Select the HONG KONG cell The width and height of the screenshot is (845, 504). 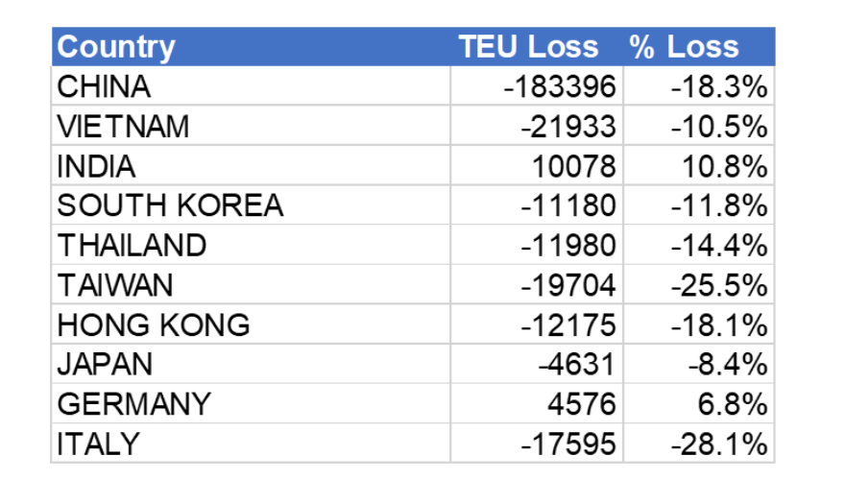tap(154, 325)
